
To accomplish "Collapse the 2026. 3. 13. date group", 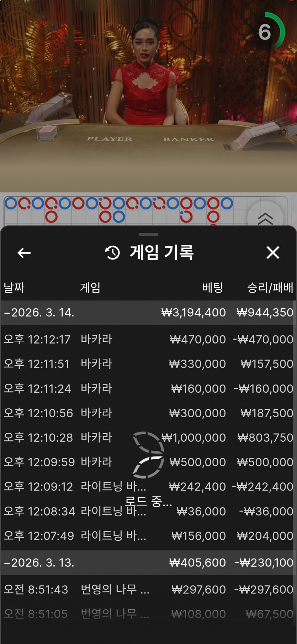I will (148, 563).
